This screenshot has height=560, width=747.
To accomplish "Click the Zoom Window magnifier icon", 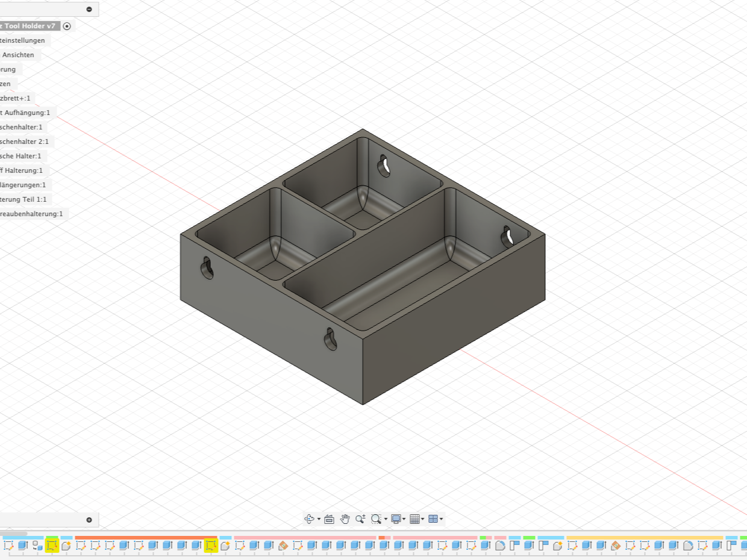I will 376,518.
